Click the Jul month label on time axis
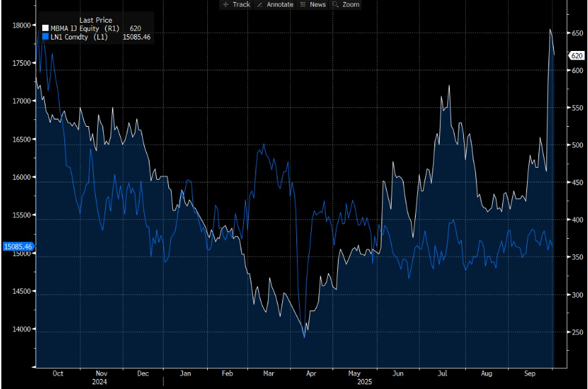The height and width of the screenshot is (389, 588). pyautogui.click(x=443, y=373)
